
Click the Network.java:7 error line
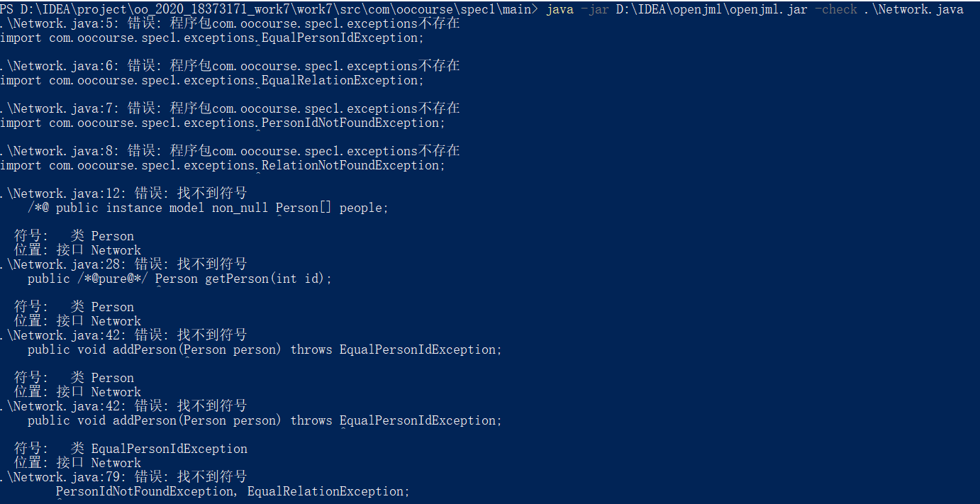tap(230, 108)
